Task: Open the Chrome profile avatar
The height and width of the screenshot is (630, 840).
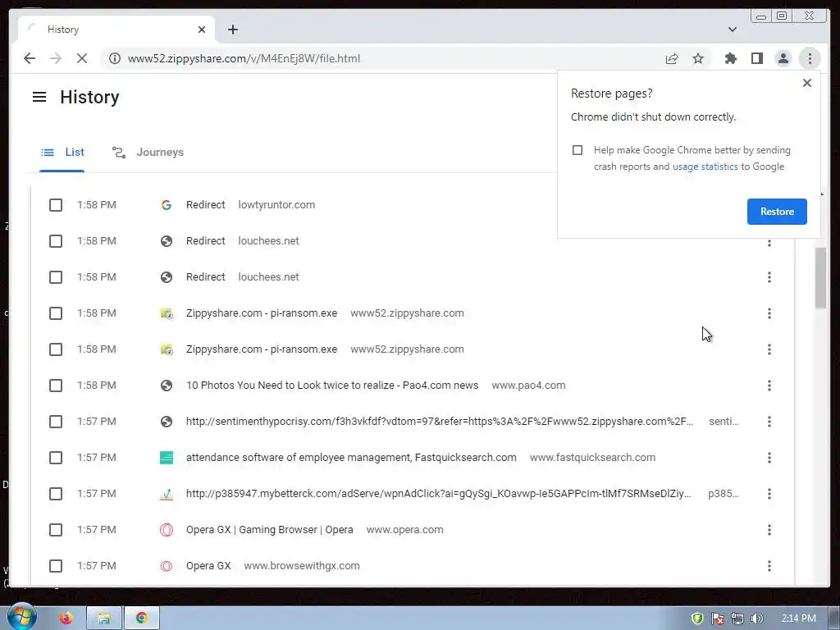Action: click(x=783, y=58)
